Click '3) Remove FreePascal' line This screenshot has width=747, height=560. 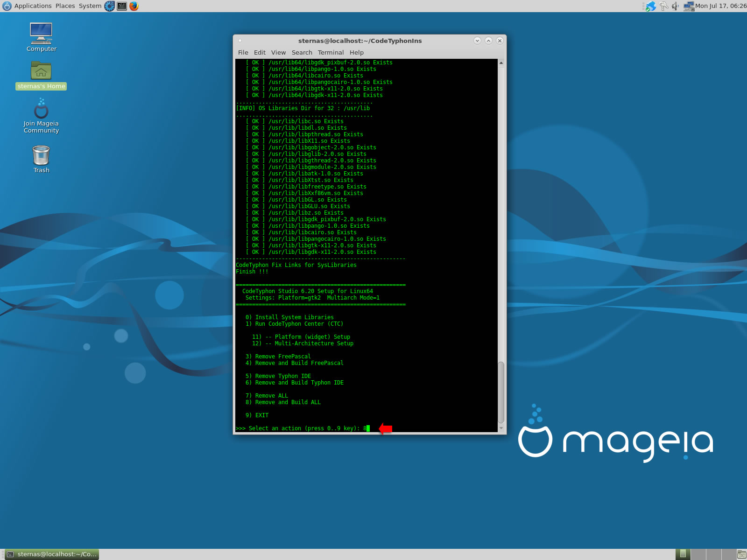point(278,357)
